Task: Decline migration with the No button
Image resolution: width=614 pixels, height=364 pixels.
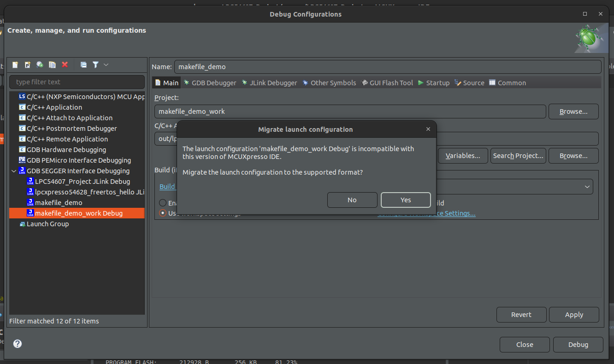Action: pos(352,200)
